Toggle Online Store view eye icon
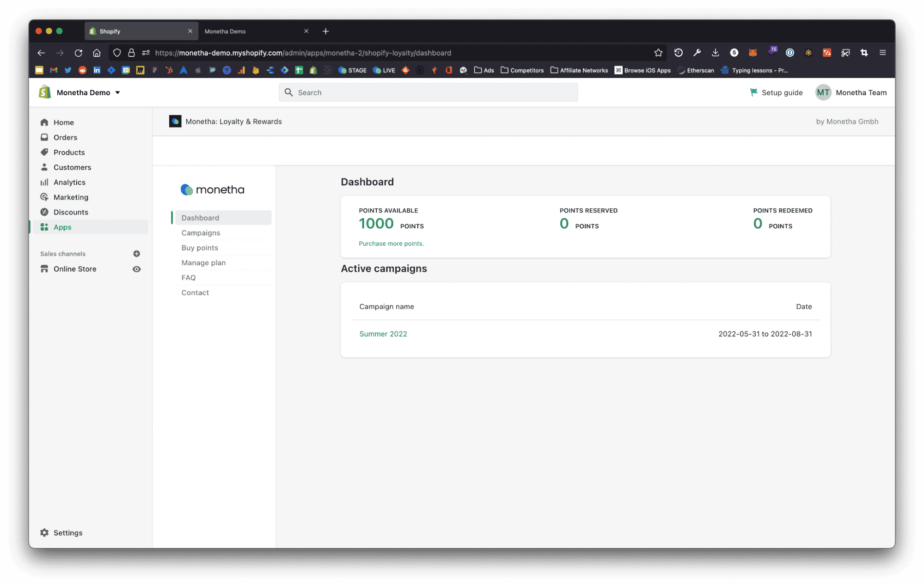924x586 pixels. (136, 269)
